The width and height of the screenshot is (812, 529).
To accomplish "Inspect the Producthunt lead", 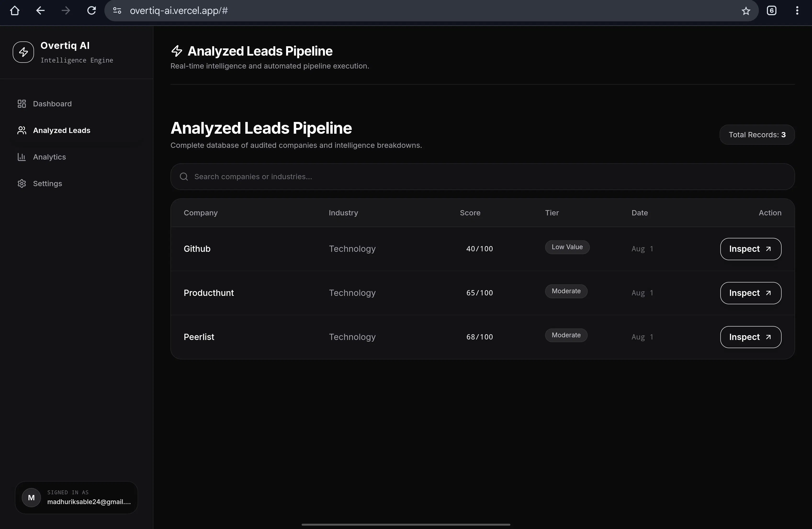I will coord(750,293).
